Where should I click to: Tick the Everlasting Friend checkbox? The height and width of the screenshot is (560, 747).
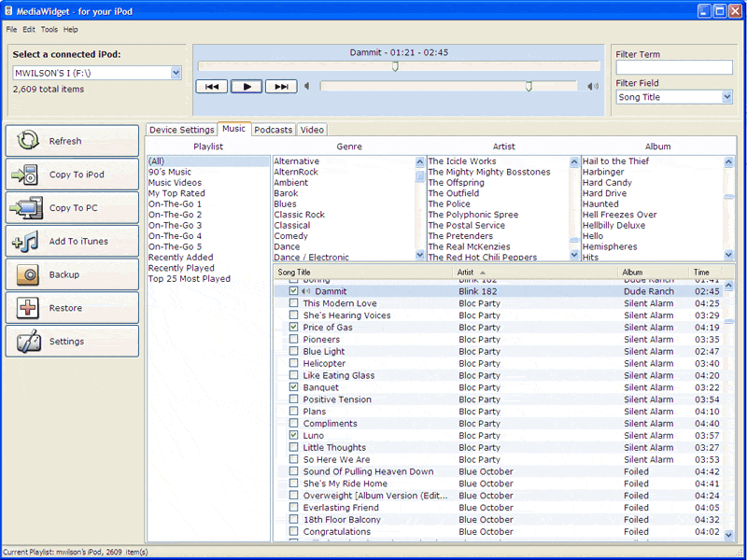tap(294, 507)
